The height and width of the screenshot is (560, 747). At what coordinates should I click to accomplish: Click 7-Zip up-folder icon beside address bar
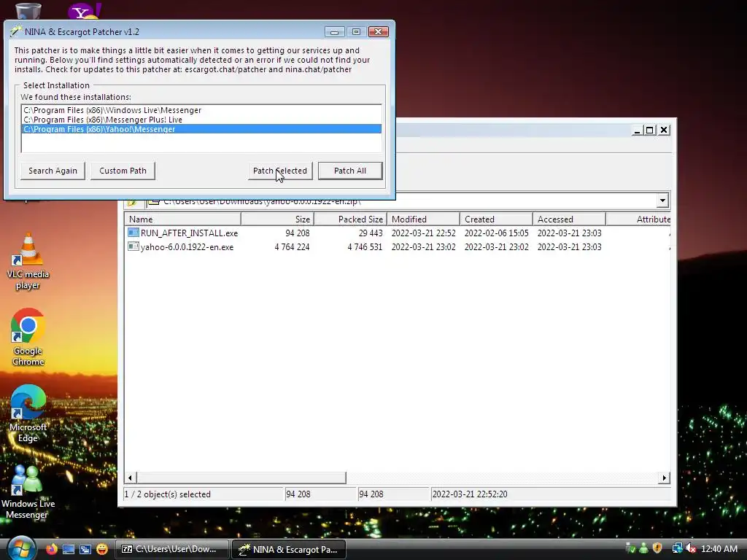click(133, 201)
